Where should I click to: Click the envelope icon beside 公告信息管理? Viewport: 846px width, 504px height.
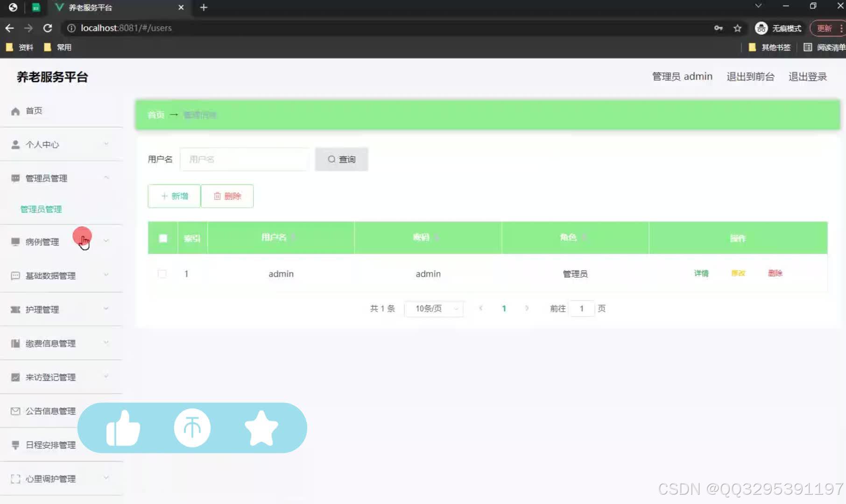point(15,411)
